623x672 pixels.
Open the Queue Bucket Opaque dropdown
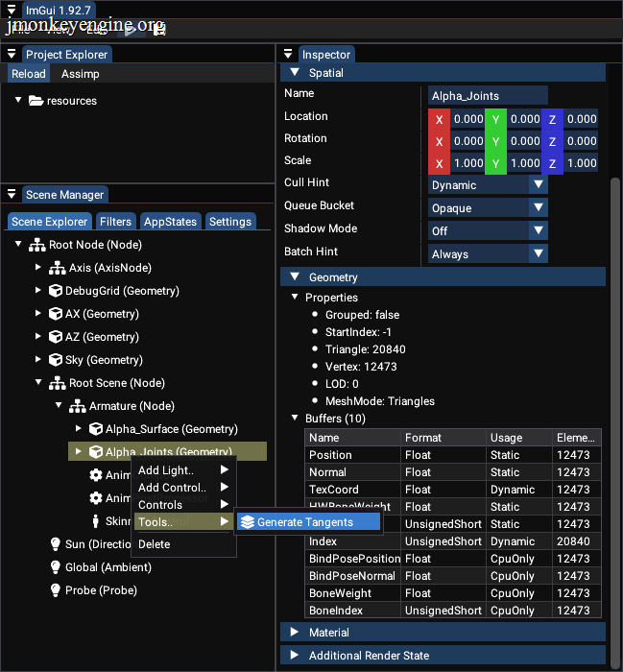tap(488, 208)
